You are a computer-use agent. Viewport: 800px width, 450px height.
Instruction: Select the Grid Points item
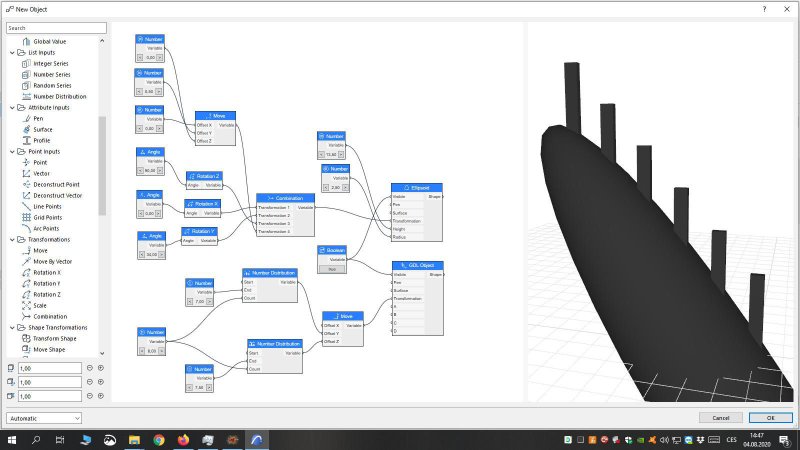(x=47, y=217)
